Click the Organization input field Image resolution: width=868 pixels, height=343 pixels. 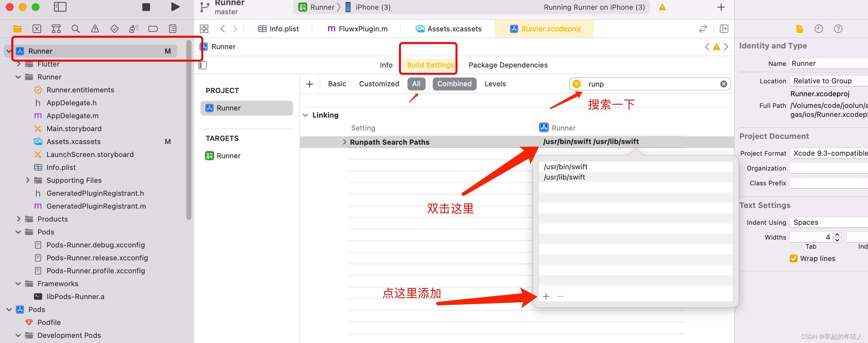(829, 168)
